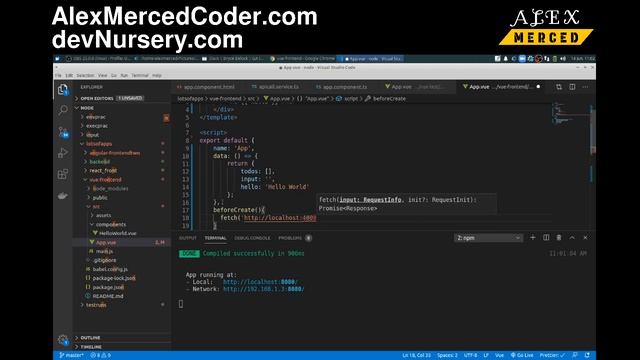Change Spaces: 2 indentation setting
Screen dimensions: 640x360
point(447,356)
